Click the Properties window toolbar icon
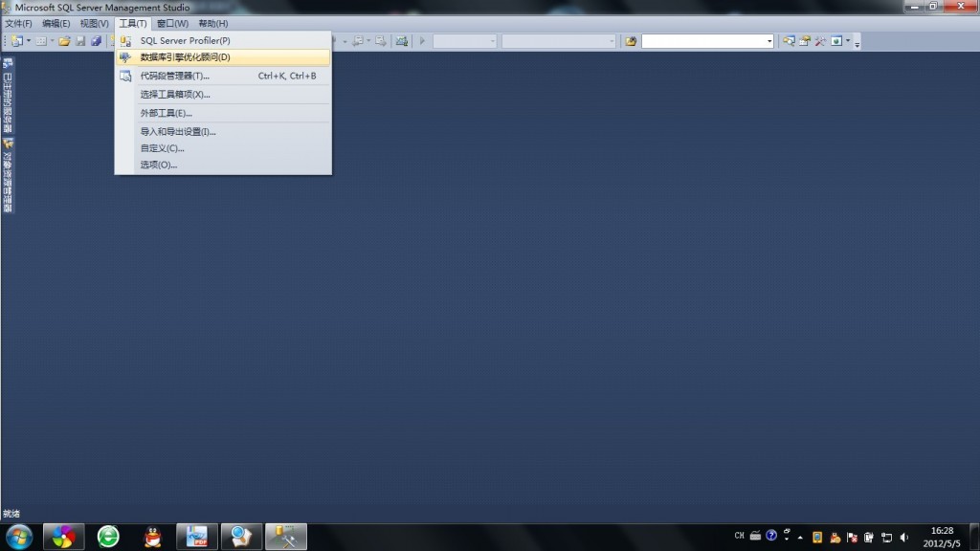The height and width of the screenshot is (551, 980). tap(804, 41)
